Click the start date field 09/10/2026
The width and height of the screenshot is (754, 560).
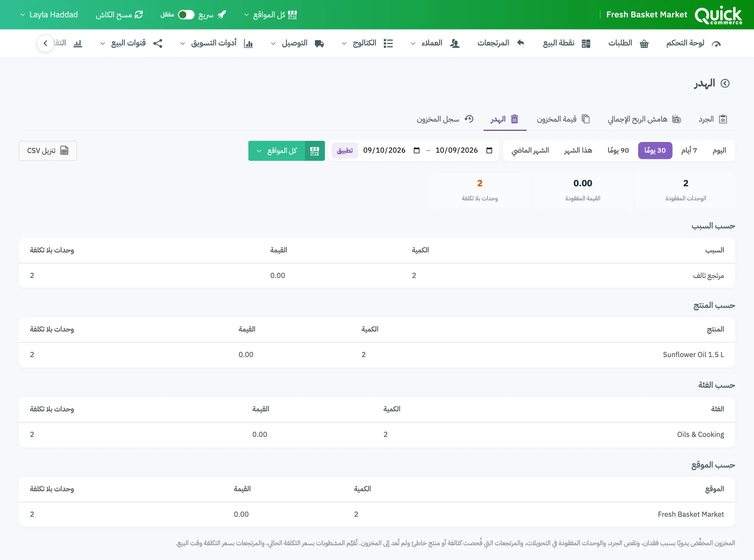pos(391,150)
